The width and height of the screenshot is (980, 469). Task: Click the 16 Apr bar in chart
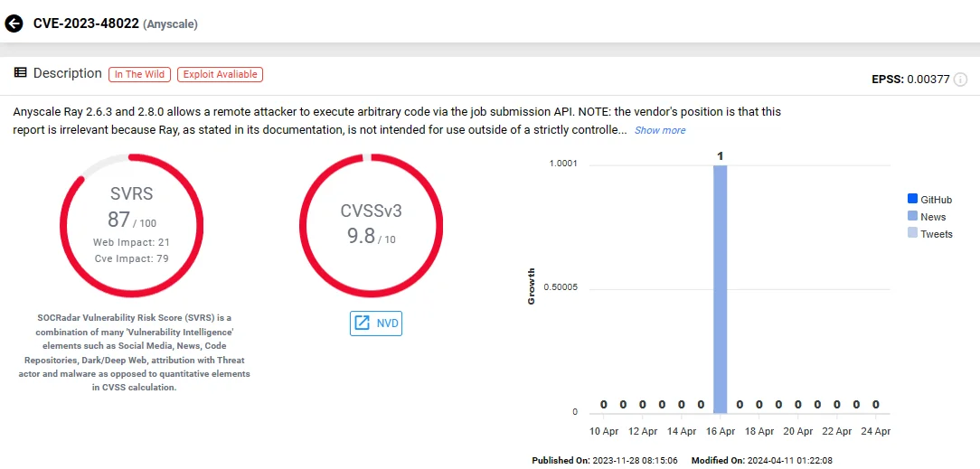click(720, 288)
